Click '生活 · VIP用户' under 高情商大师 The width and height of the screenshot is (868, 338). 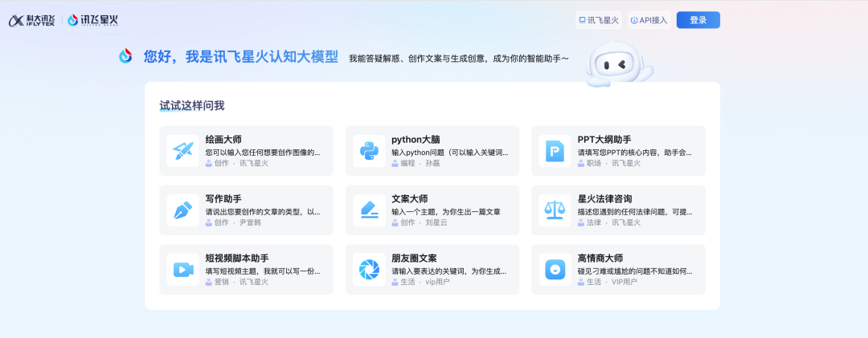608,282
